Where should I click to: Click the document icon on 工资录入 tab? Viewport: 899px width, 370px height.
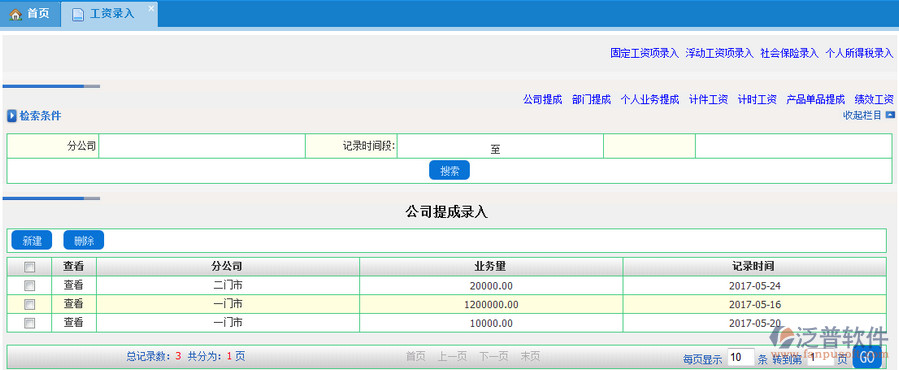(x=77, y=14)
